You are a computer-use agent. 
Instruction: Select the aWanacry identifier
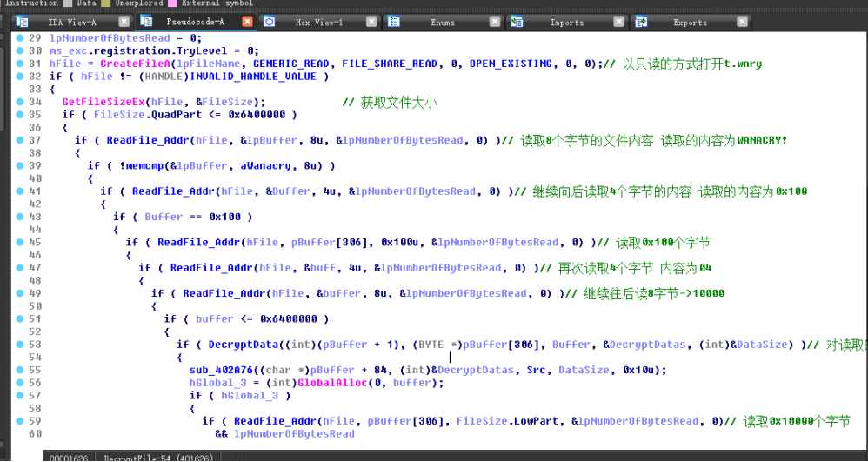[x=266, y=165]
